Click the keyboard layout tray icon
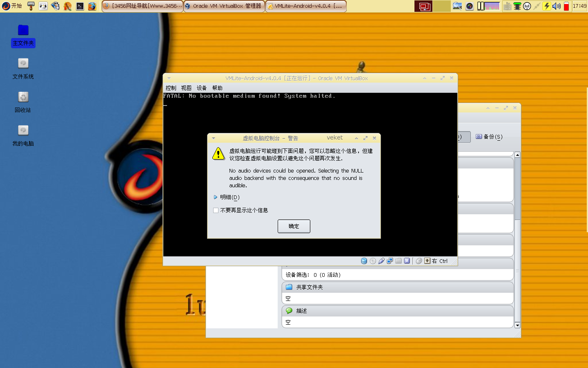This screenshot has width=588, height=368. [507, 6]
